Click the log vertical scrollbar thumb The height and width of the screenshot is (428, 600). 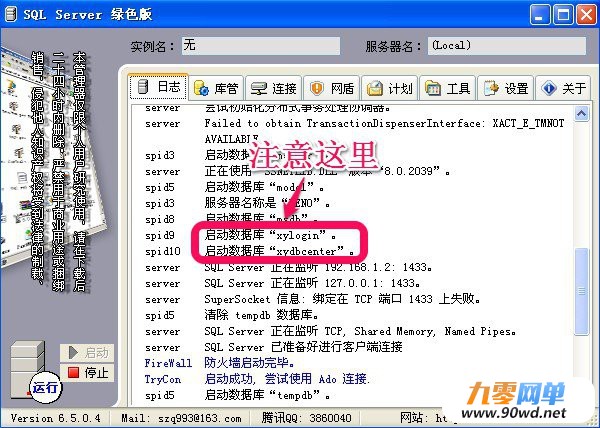[x=582, y=291]
